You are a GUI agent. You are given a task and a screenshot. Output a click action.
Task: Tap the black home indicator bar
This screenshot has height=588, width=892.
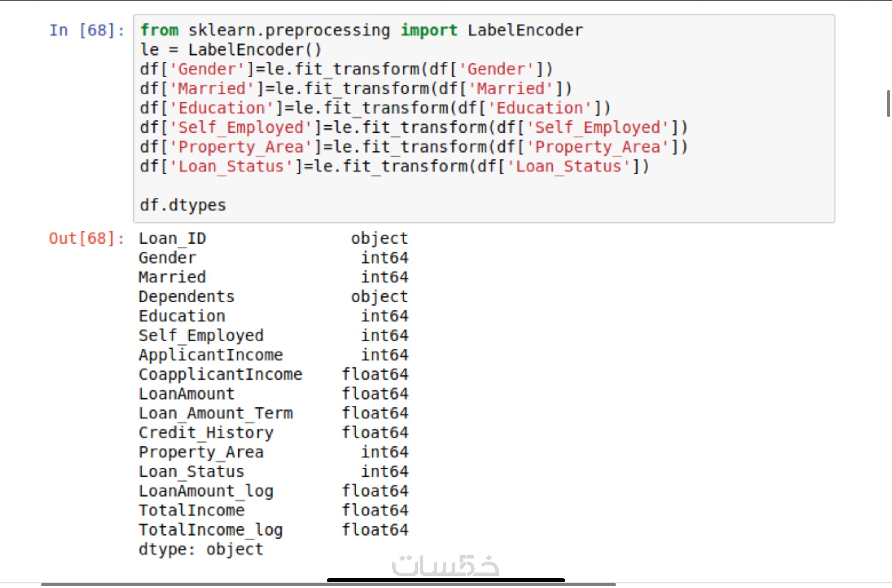(x=446, y=580)
